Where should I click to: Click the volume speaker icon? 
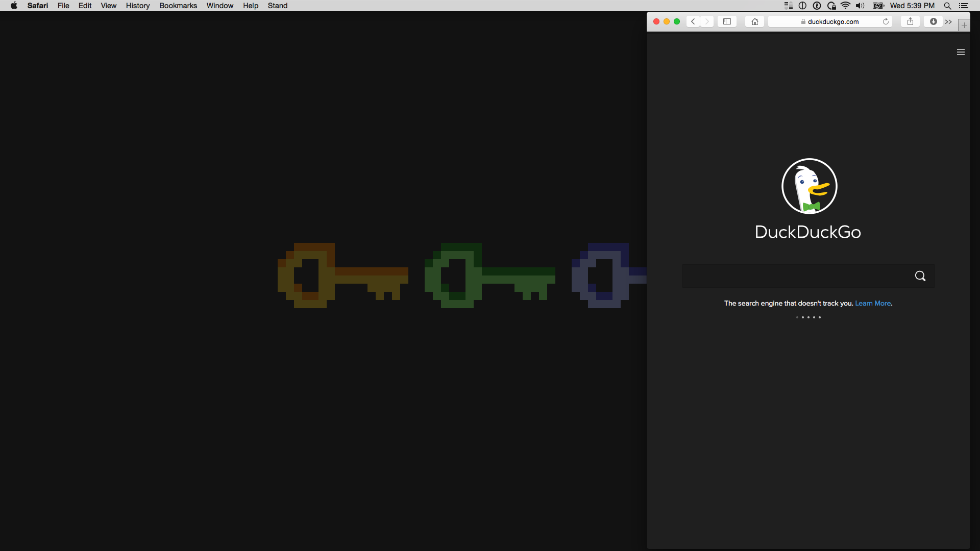860,6
